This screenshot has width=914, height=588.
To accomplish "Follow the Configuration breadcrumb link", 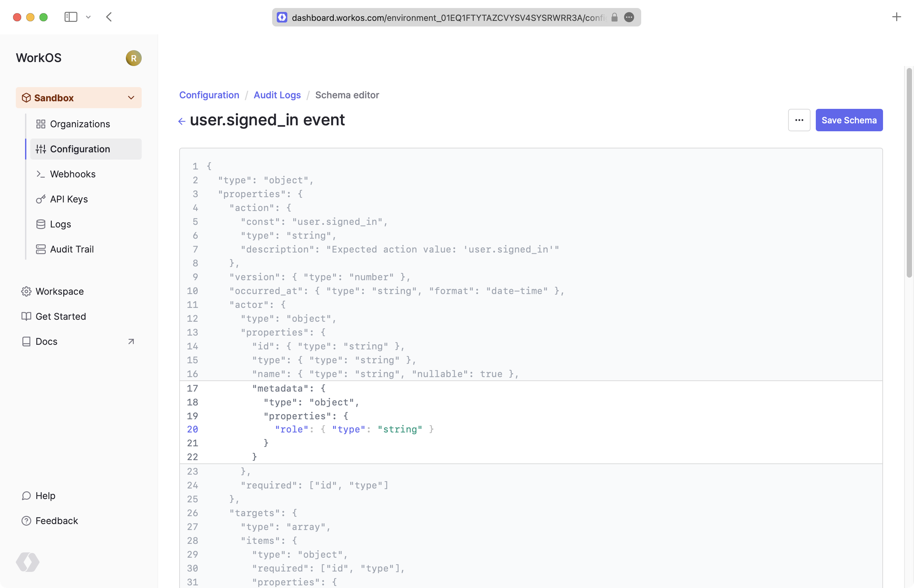I will (209, 95).
